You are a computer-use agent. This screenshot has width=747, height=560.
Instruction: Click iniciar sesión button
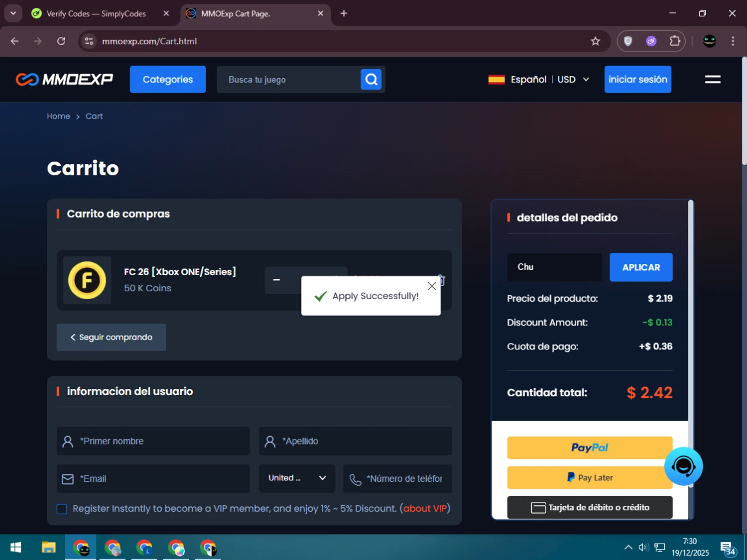tap(637, 79)
